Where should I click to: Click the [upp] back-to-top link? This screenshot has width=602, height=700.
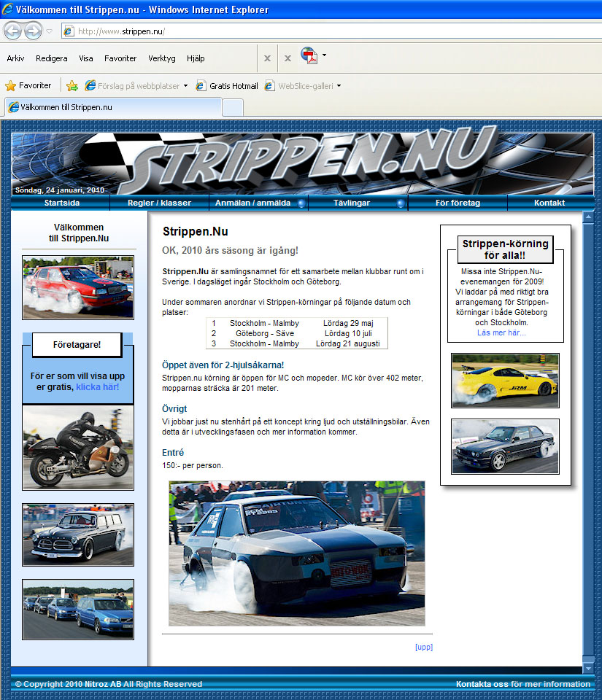point(424,647)
